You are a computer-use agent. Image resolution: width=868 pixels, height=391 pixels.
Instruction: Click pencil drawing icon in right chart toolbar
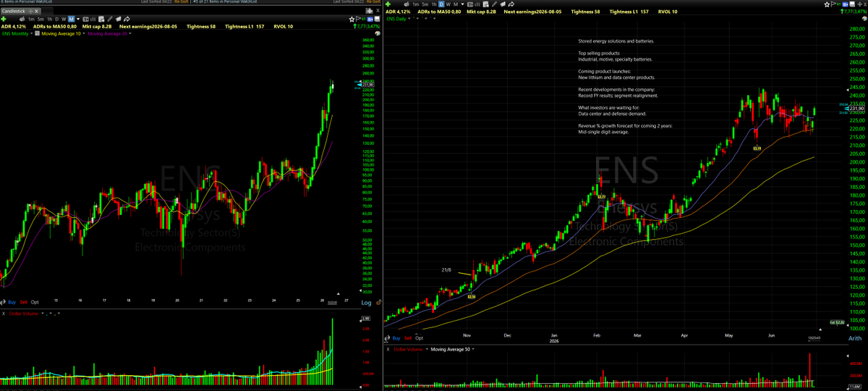pos(494,4)
